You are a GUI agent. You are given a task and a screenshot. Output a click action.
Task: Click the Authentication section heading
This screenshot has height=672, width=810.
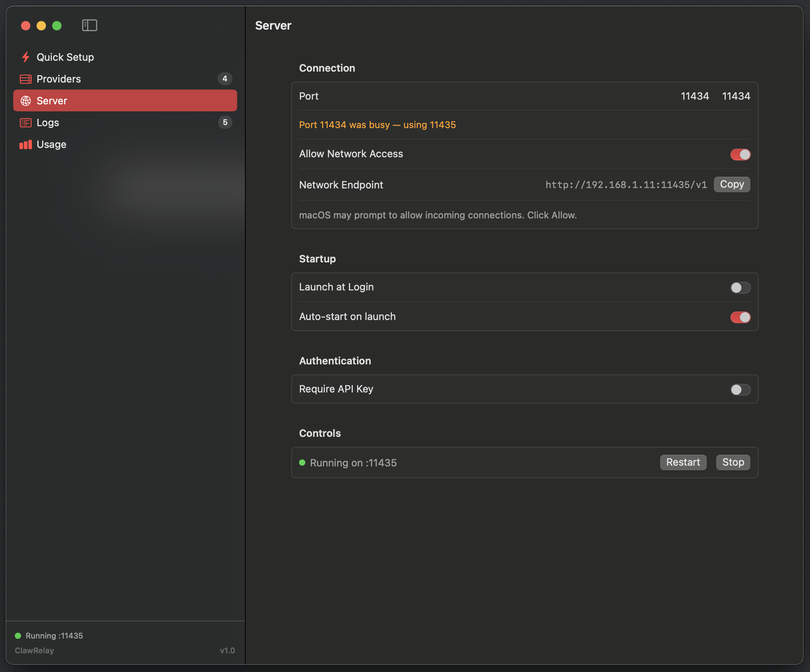pyautogui.click(x=335, y=361)
